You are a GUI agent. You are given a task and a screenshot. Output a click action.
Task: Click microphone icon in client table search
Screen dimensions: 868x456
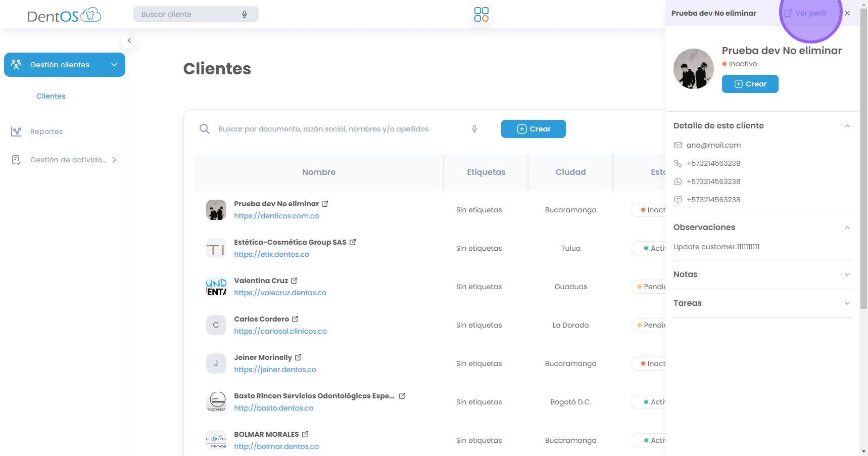coord(474,129)
